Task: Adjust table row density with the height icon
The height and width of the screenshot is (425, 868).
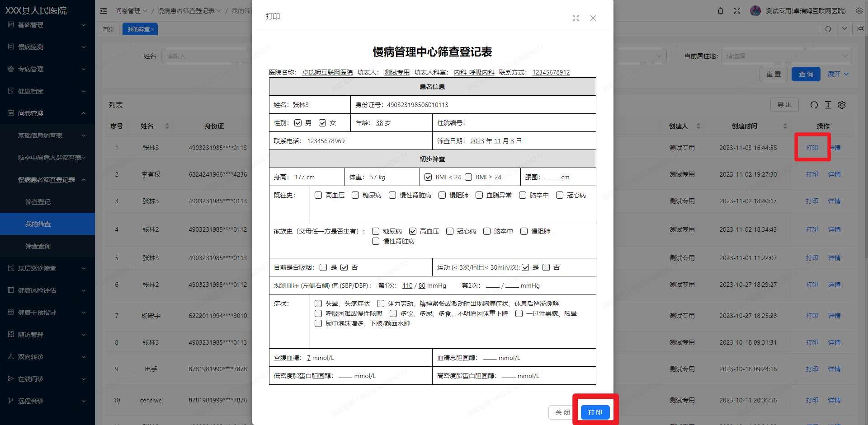Action: point(828,105)
